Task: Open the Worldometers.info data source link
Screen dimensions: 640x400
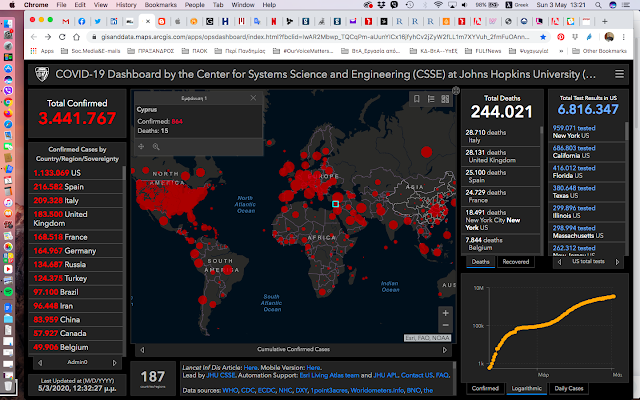Action: [x=377, y=391]
